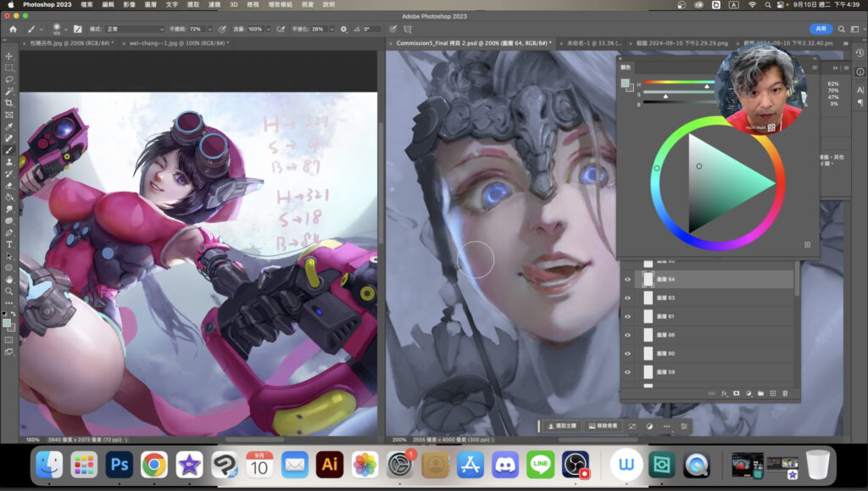Hide layer 64 with its eye icon
Viewport: 868px width, 491px height.
point(627,280)
